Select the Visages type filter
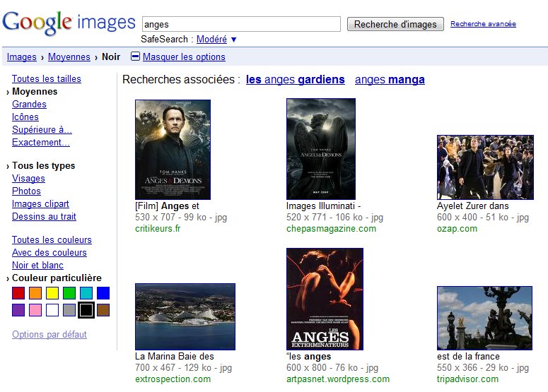The width and height of the screenshot is (548, 392). (x=29, y=179)
